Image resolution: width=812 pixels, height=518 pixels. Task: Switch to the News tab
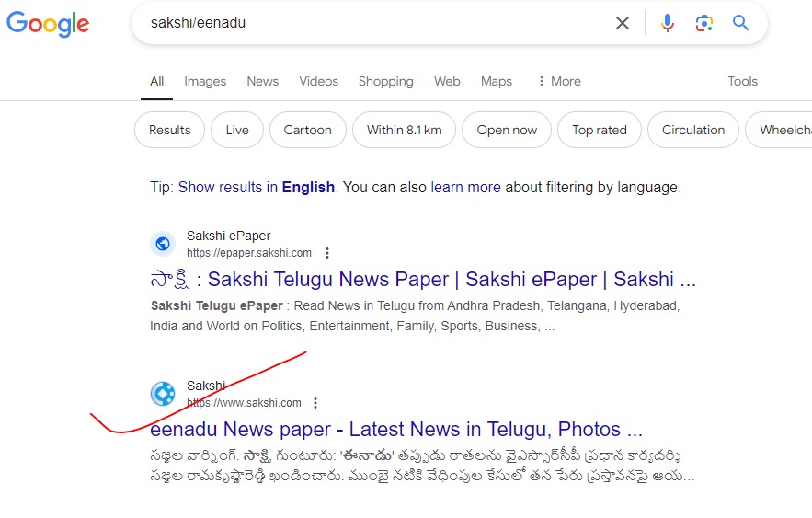(262, 81)
